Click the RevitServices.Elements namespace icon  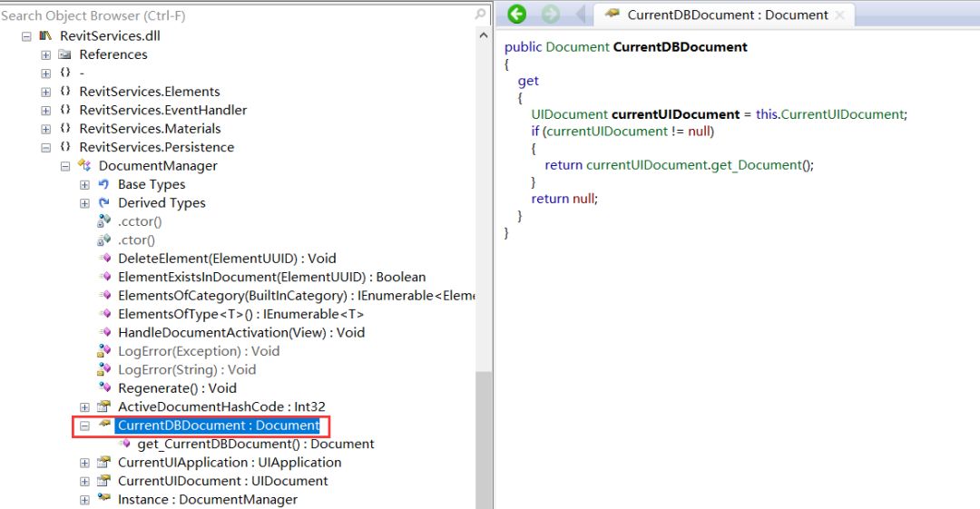click(65, 92)
